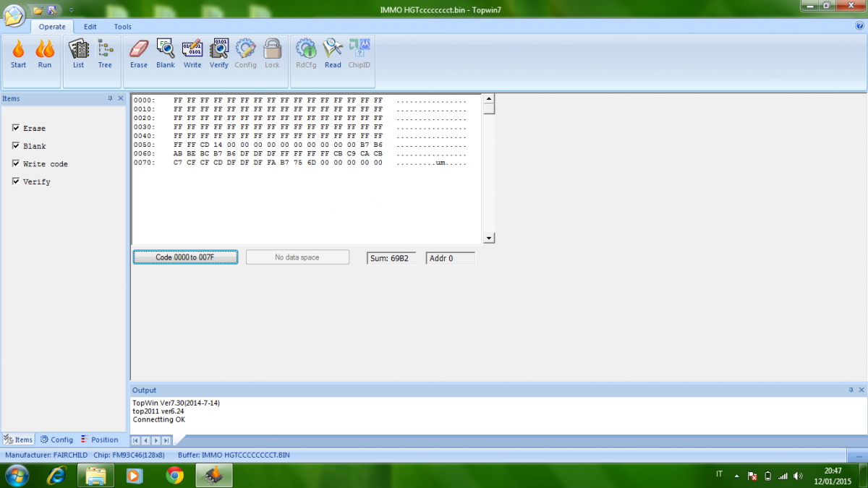The height and width of the screenshot is (488, 868).
Task: Click the Erase tool icon
Action: click(x=138, y=49)
